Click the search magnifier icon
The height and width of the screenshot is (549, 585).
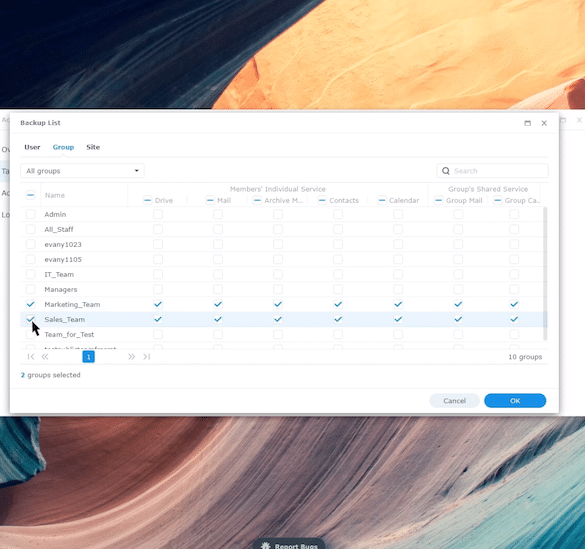click(x=445, y=171)
